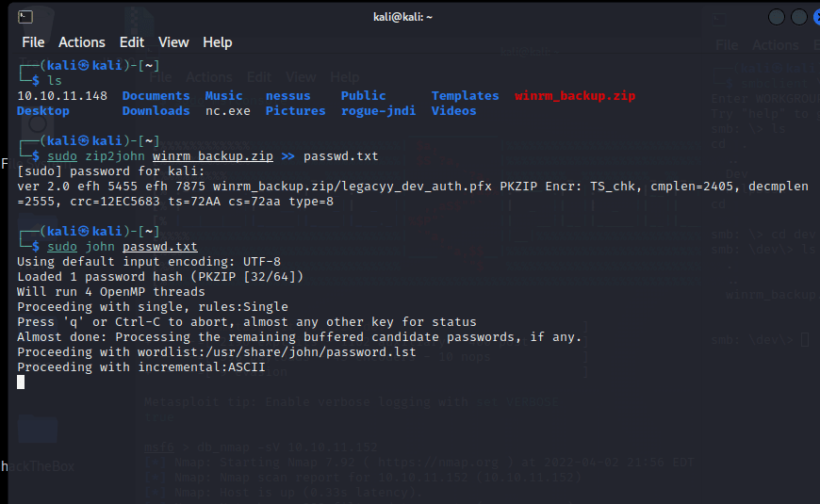
Task: Open the Help menu
Action: click(217, 42)
